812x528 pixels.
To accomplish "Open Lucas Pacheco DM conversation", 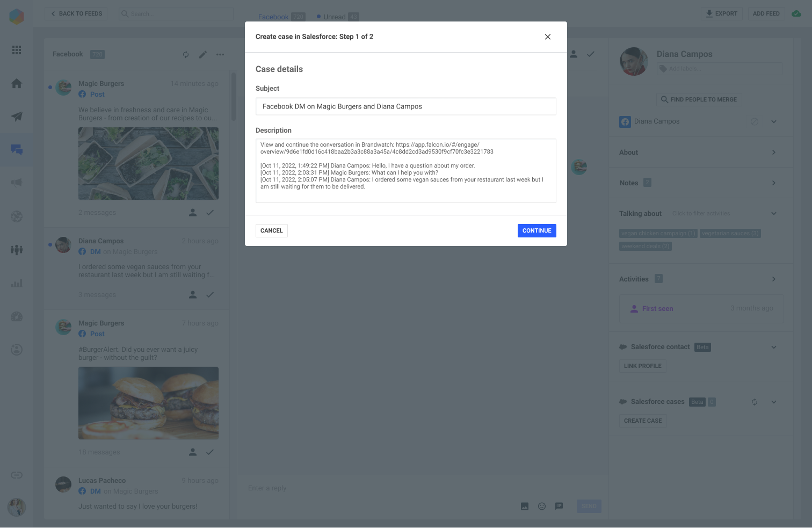I will (137, 493).
